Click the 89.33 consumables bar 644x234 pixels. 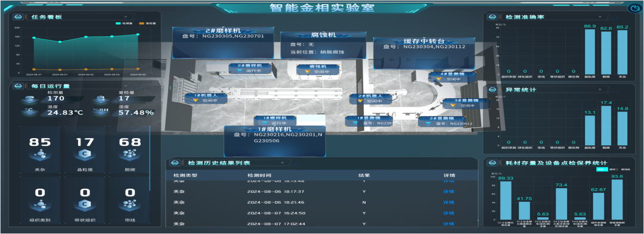[506, 201]
